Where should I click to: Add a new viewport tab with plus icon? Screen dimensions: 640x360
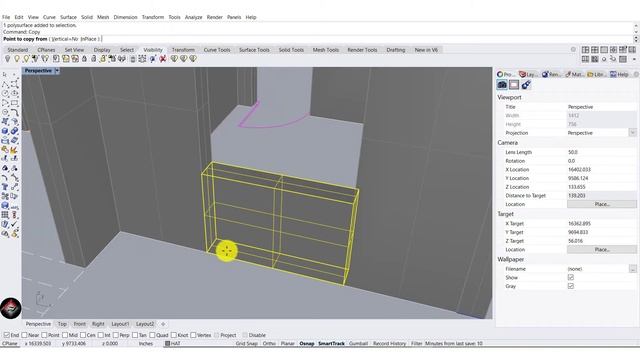pos(163,324)
